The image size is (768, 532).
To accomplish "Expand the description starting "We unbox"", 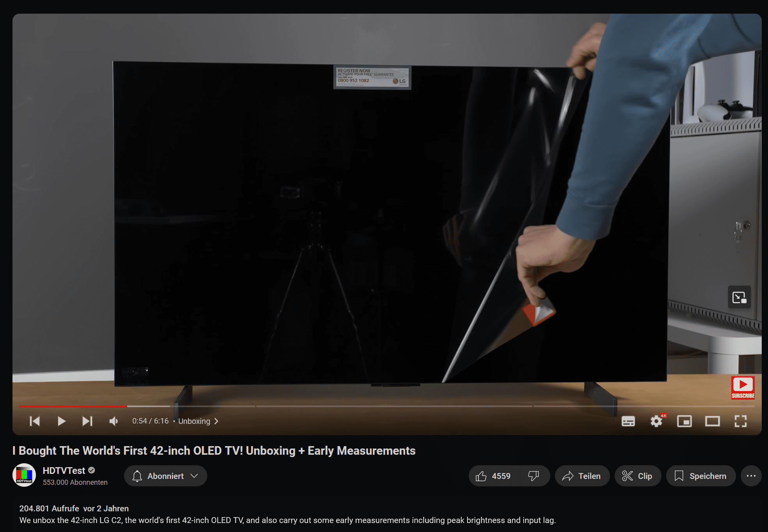I will pos(288,520).
